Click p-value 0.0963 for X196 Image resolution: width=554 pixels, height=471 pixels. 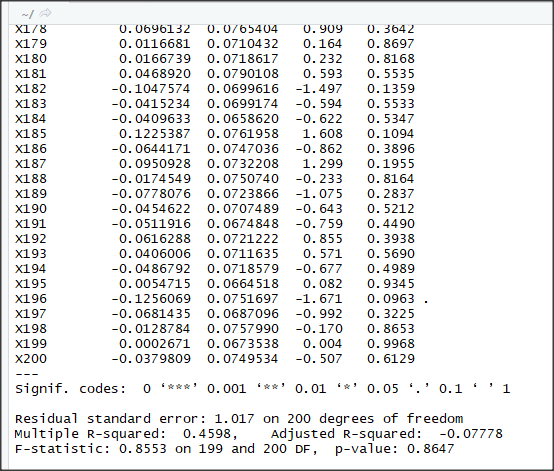tap(391, 299)
